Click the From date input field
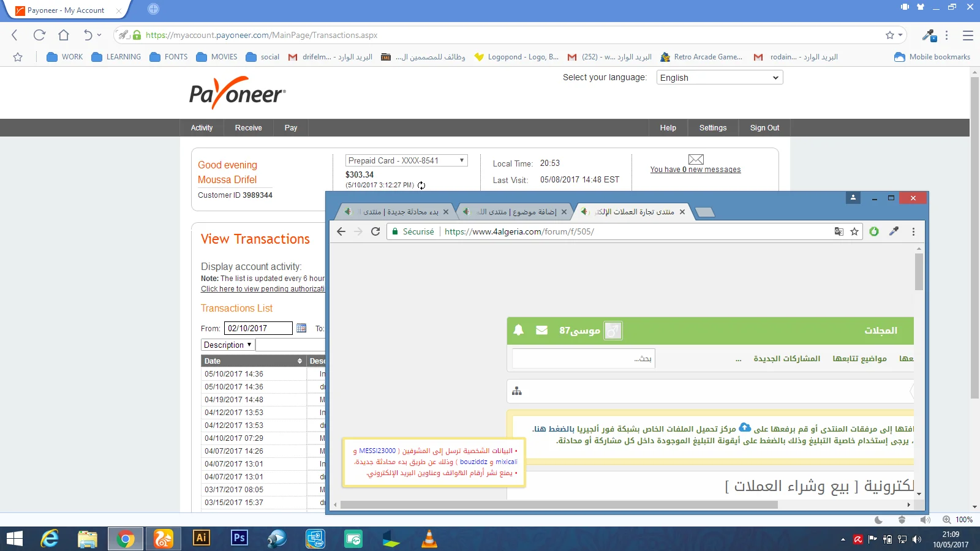The image size is (980, 551). [258, 328]
